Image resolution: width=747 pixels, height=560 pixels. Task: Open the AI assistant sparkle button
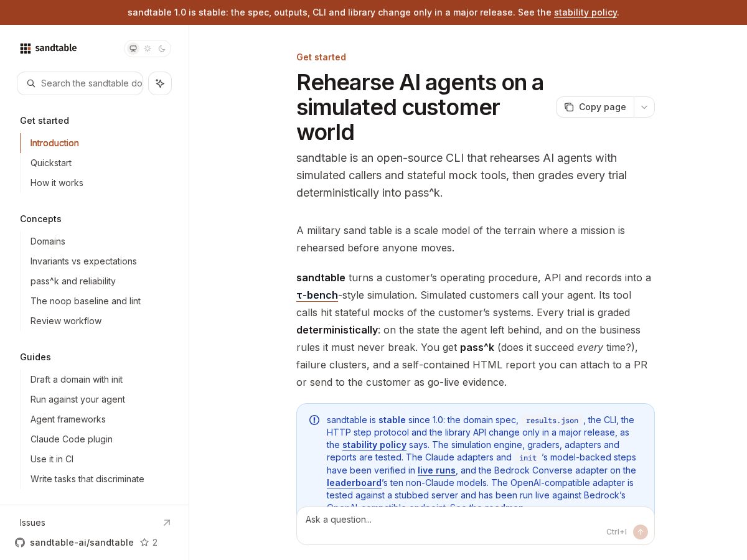pyautogui.click(x=160, y=83)
